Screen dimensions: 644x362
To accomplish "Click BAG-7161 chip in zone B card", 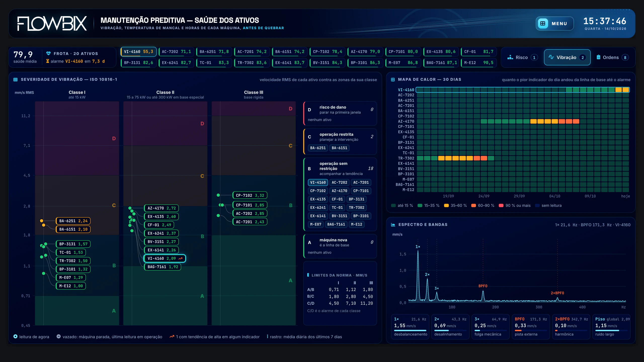I will coord(336,224).
